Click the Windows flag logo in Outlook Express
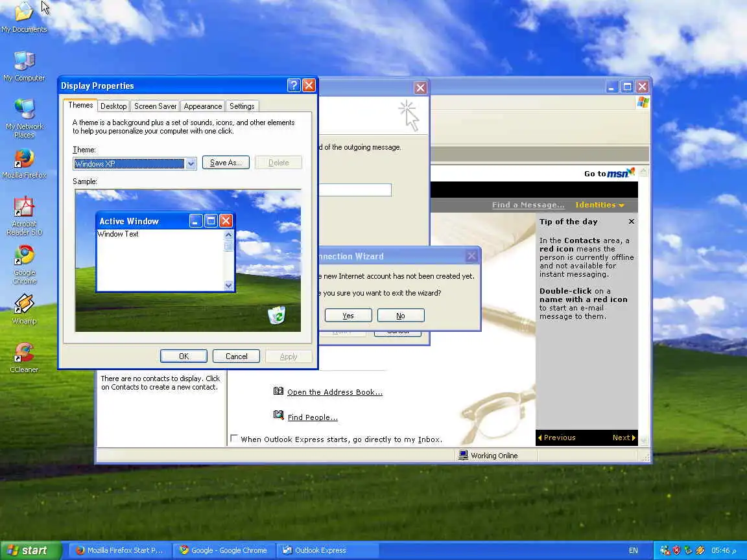The height and width of the screenshot is (560, 747). 643,102
